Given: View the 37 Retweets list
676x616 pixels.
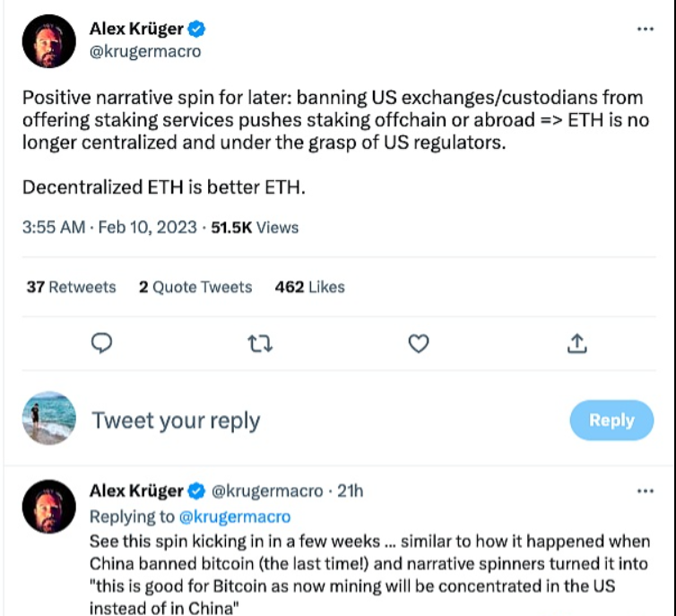Looking at the screenshot, I should tap(72, 287).
